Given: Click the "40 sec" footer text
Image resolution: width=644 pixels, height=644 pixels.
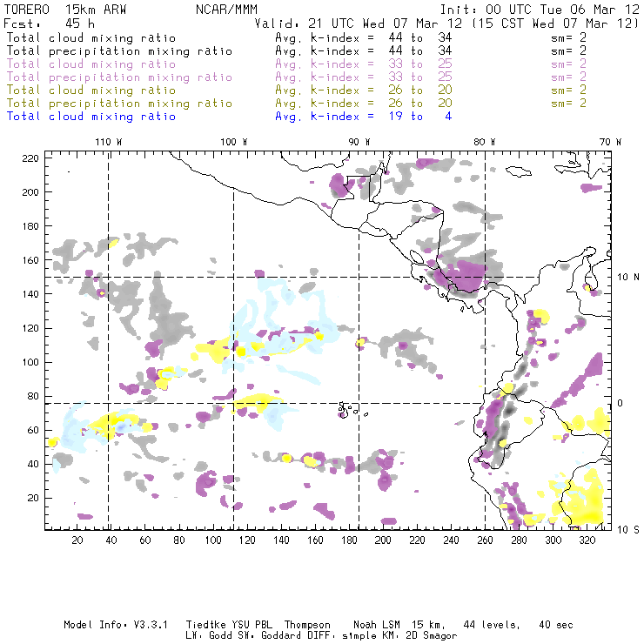Looking at the screenshot, I should pyautogui.click(x=556, y=625).
